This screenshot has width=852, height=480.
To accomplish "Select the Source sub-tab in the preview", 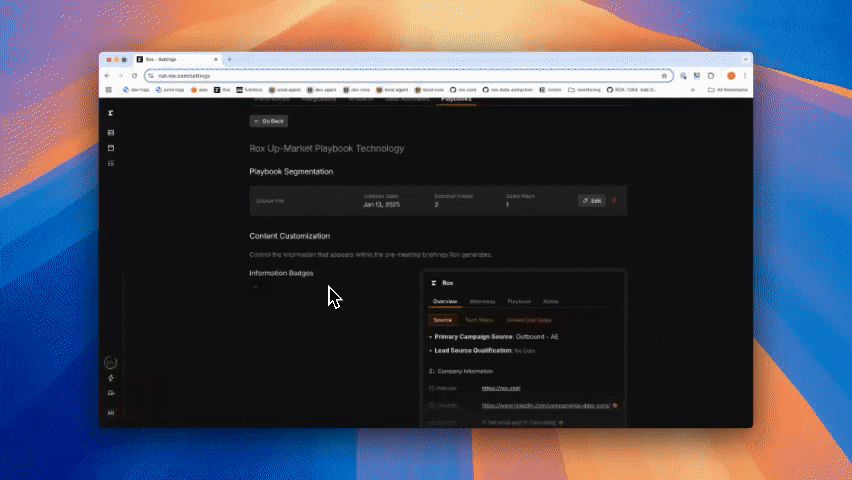I will click(x=442, y=320).
